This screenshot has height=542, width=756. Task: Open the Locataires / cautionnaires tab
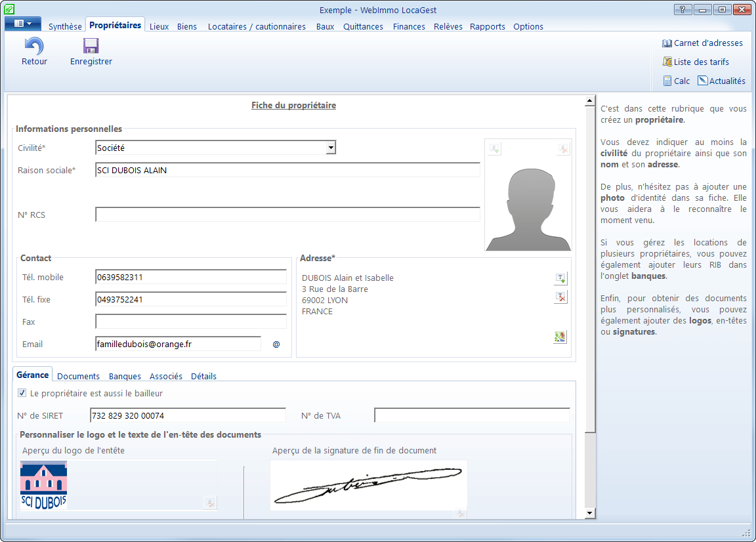tap(257, 27)
